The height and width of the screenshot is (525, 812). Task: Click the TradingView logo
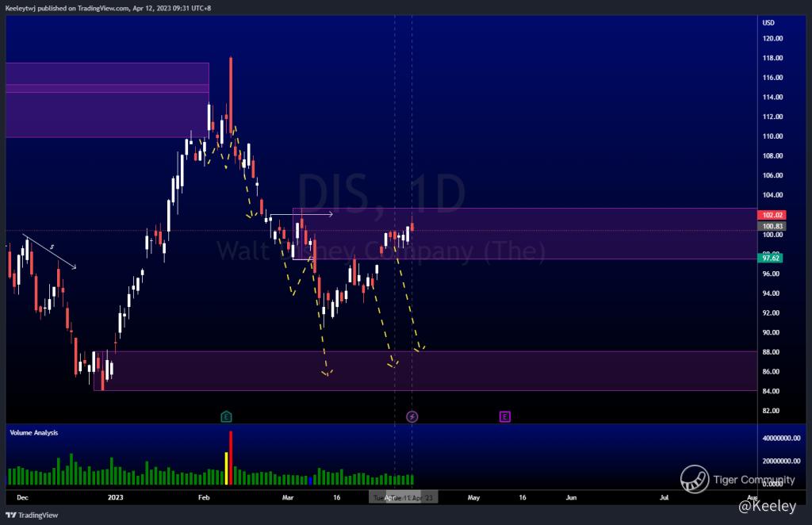pos(32,515)
